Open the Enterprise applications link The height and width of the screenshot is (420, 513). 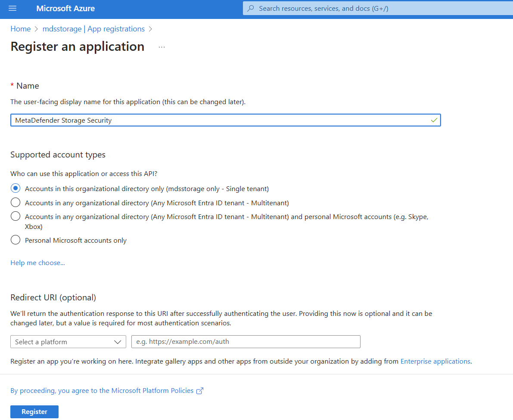tap(435, 361)
